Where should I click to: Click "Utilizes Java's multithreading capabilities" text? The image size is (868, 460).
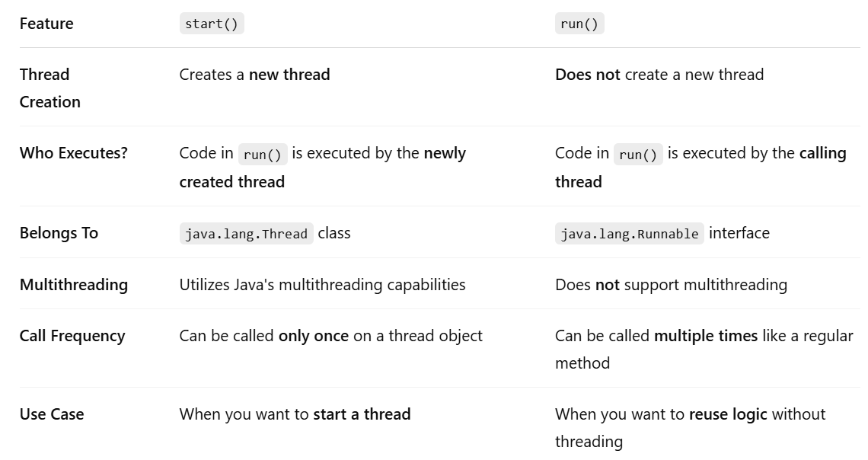[322, 285]
